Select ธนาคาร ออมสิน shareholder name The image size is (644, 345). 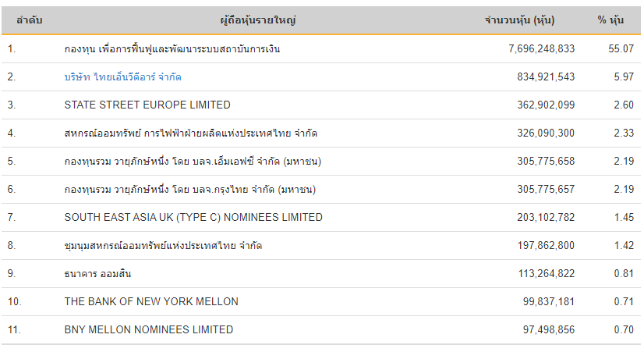pyautogui.click(x=97, y=273)
